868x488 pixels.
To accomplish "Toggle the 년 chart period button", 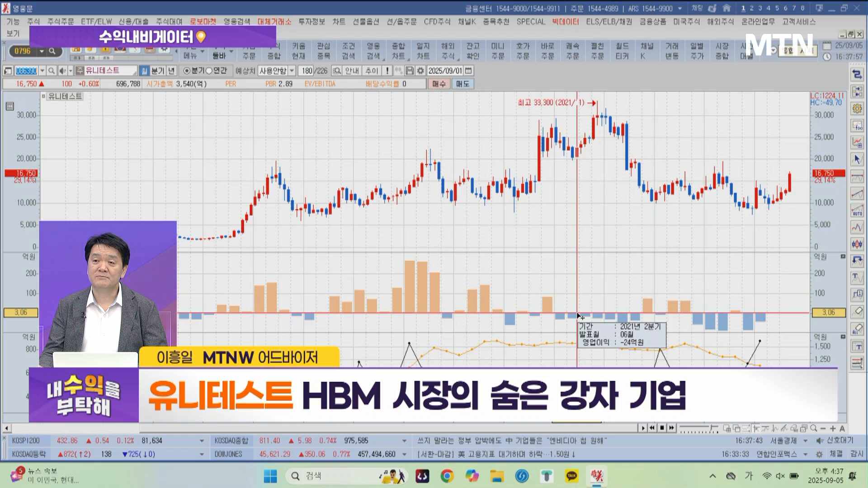I will tap(171, 71).
